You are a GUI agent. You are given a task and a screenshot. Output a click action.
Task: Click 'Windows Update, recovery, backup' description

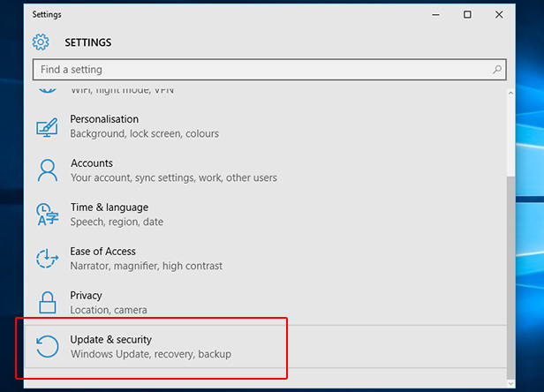151,354
